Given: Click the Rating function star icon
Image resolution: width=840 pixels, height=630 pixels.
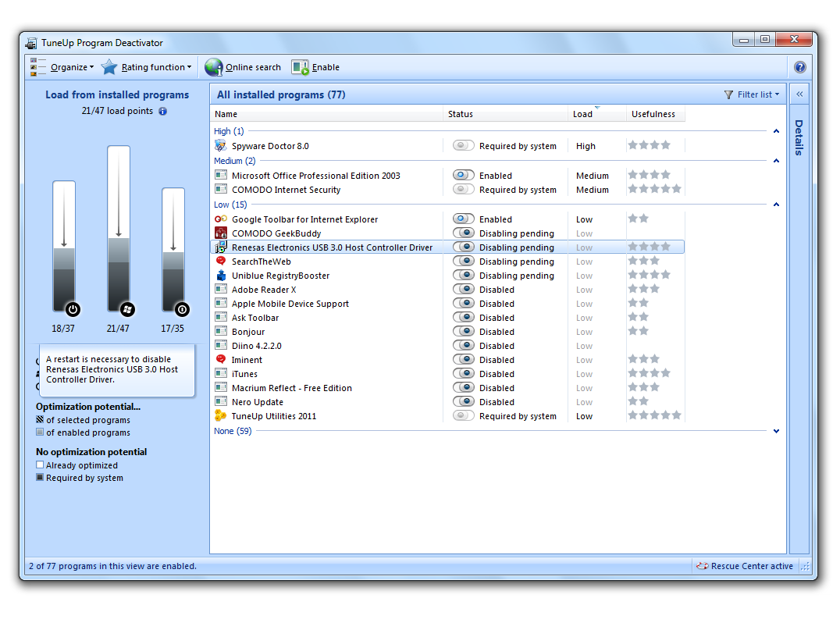Looking at the screenshot, I should click(109, 67).
